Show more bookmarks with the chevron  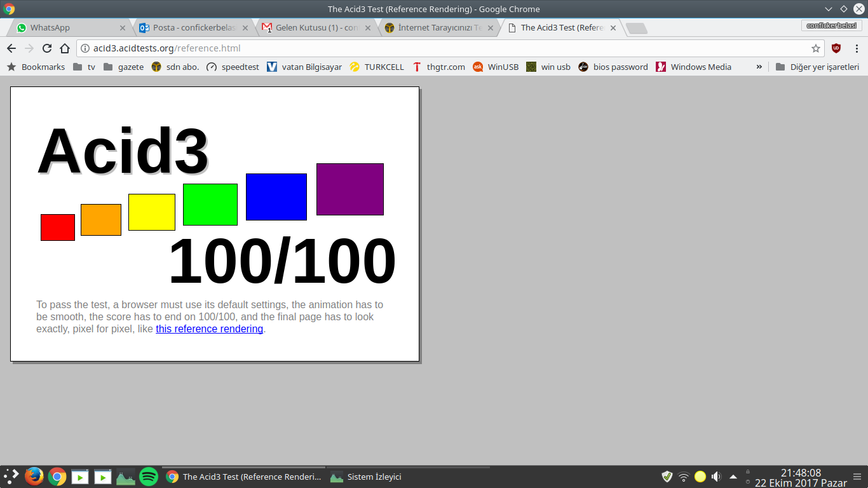[x=759, y=67]
